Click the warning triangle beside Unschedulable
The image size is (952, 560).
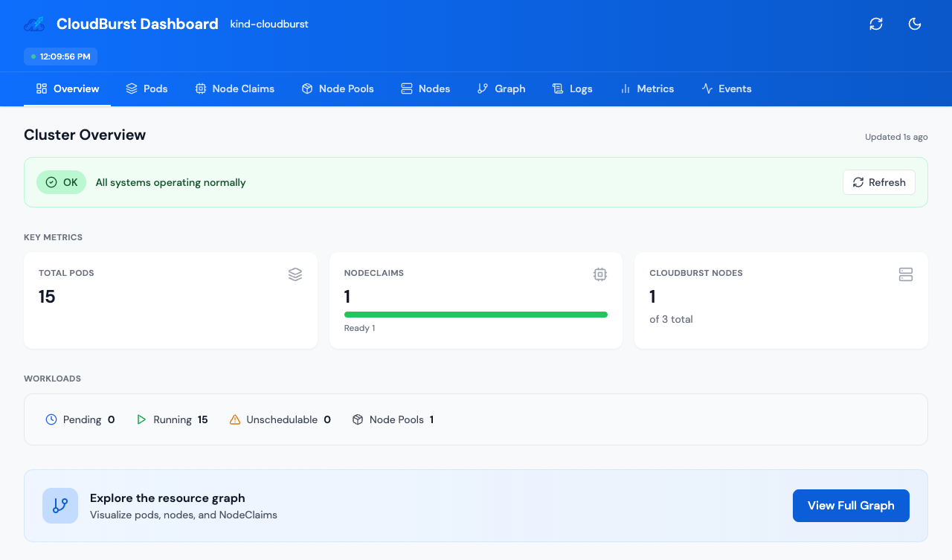[x=235, y=419]
